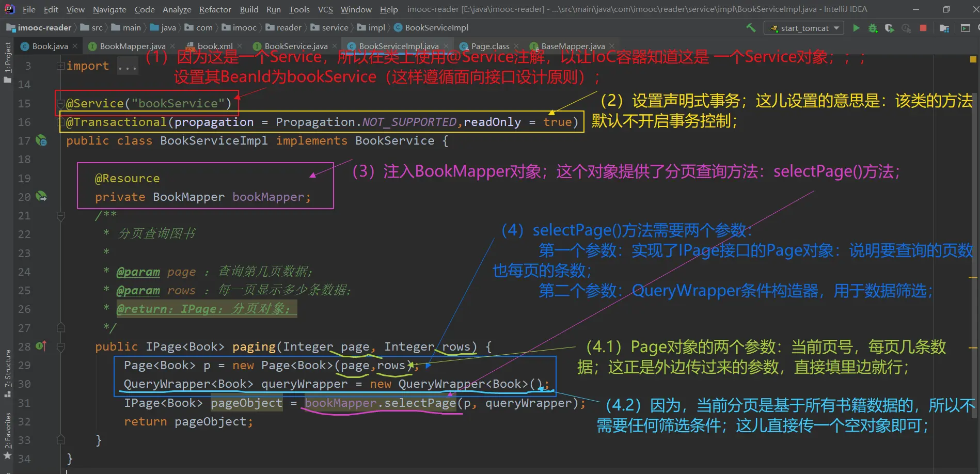Click the implements-method gutter icon on line 28
Screen dimensions: 980x474
coord(41,346)
